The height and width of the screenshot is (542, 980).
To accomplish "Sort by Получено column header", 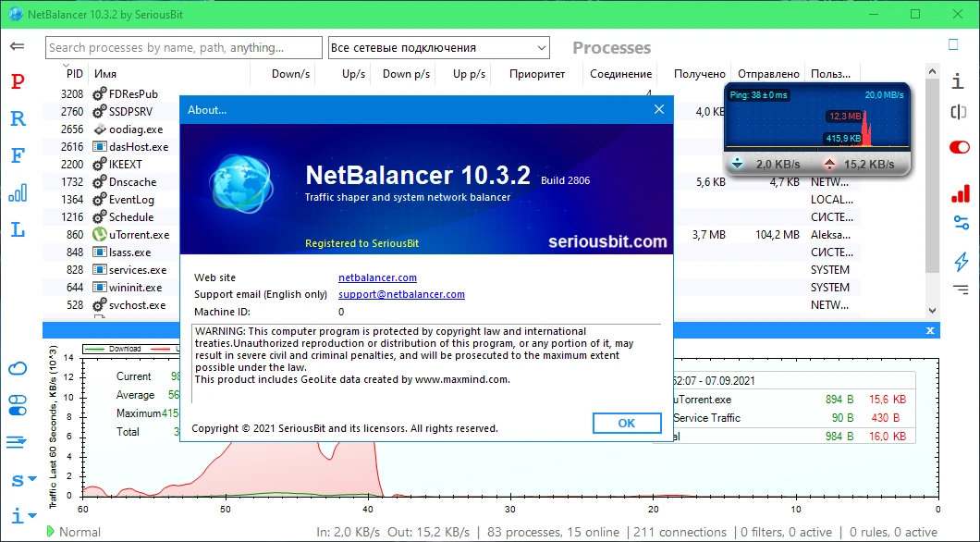I will click(699, 74).
